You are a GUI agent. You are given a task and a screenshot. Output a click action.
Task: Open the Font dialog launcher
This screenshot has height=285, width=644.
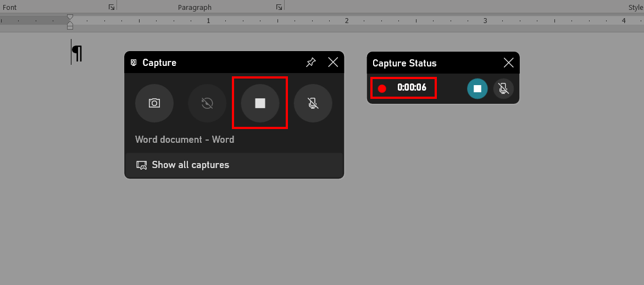click(x=112, y=7)
